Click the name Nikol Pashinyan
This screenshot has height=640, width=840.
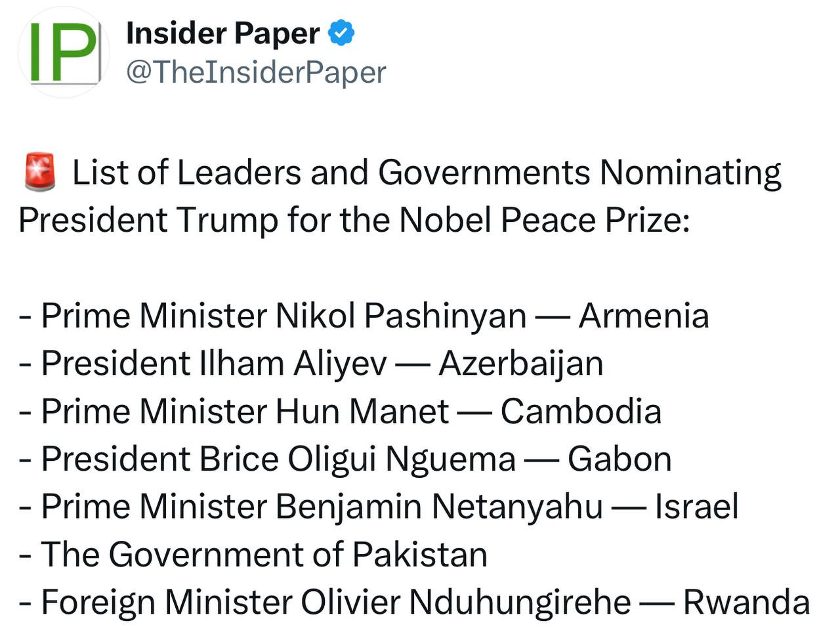[x=400, y=316]
